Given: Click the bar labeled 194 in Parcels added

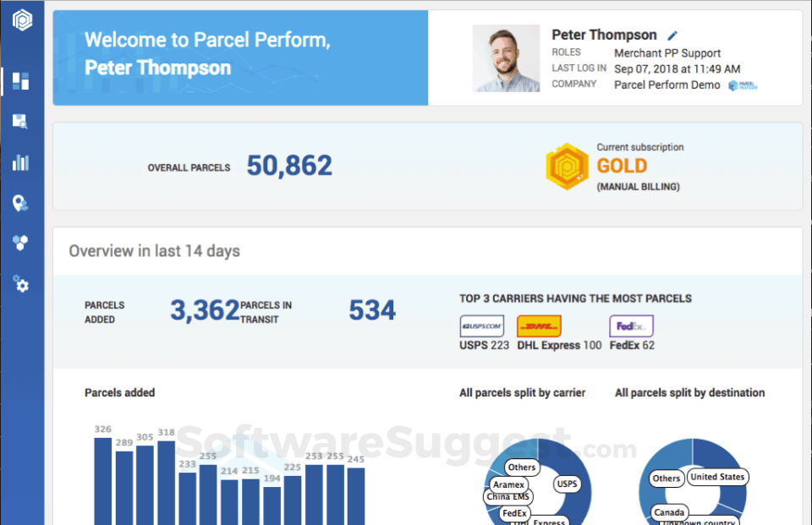Looking at the screenshot, I should pyautogui.click(x=272, y=506).
